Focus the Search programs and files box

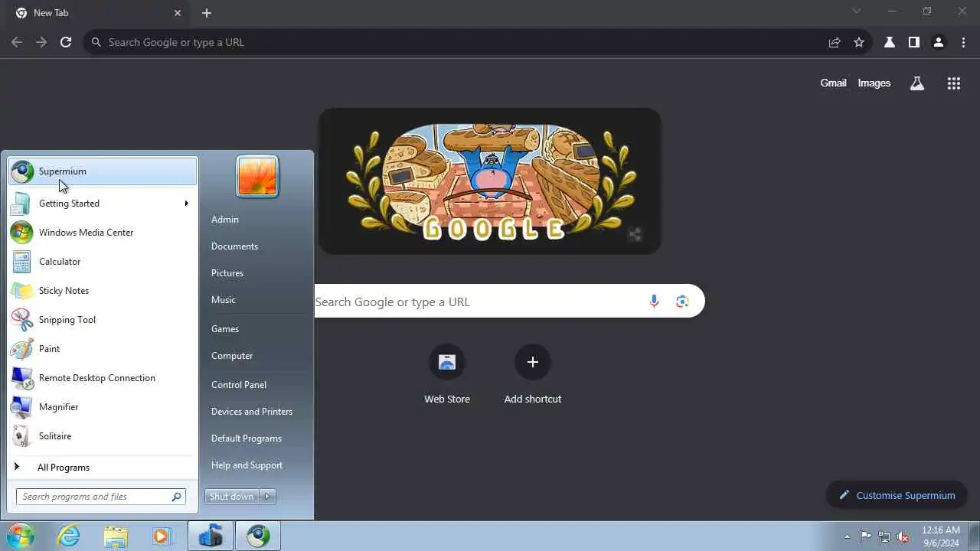pos(100,497)
